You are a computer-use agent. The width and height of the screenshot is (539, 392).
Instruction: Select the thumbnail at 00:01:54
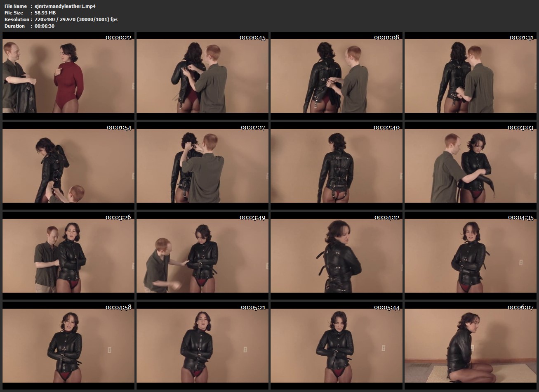pyautogui.click(x=68, y=166)
